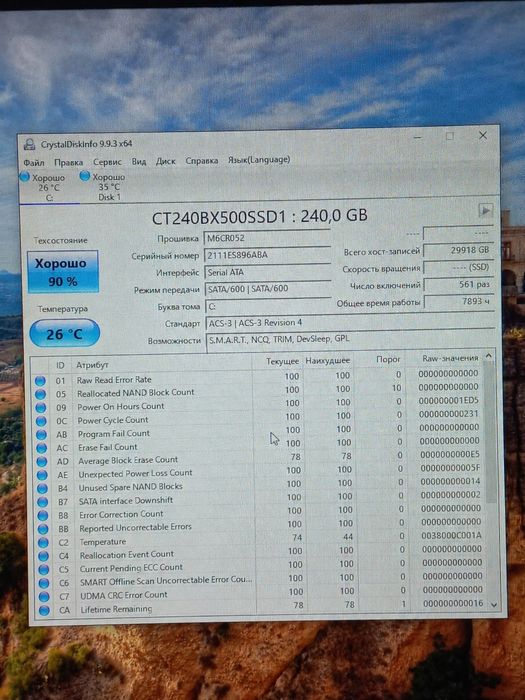This screenshot has width=525, height=700.
Task: Click the status icon for Unused Spare NAND Blocks
Action: pos(42,488)
